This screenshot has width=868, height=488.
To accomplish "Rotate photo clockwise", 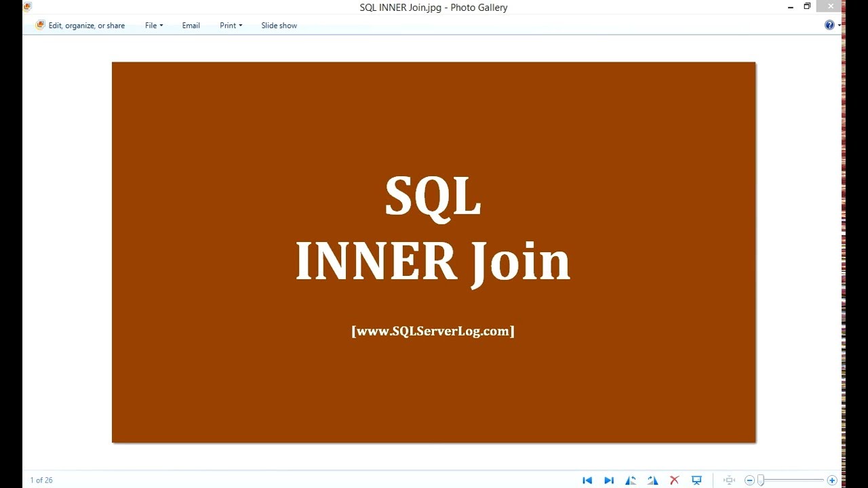I will [652, 480].
